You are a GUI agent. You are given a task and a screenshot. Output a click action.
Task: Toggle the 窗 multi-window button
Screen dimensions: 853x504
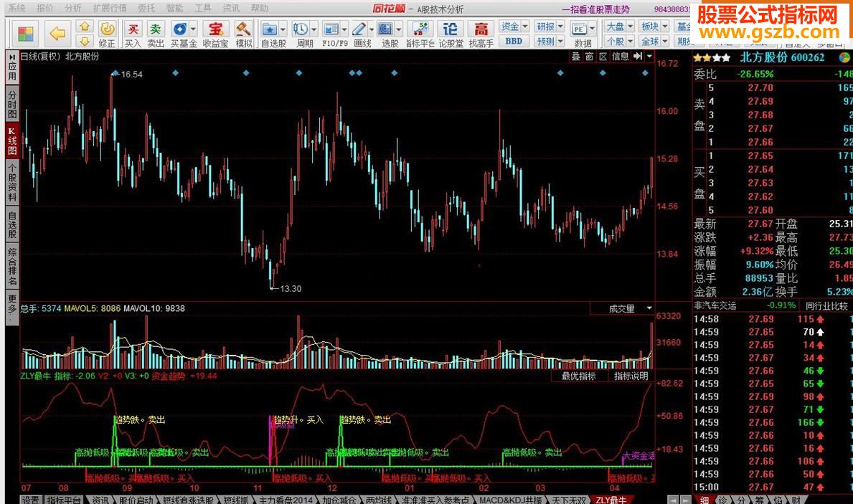click(x=590, y=56)
